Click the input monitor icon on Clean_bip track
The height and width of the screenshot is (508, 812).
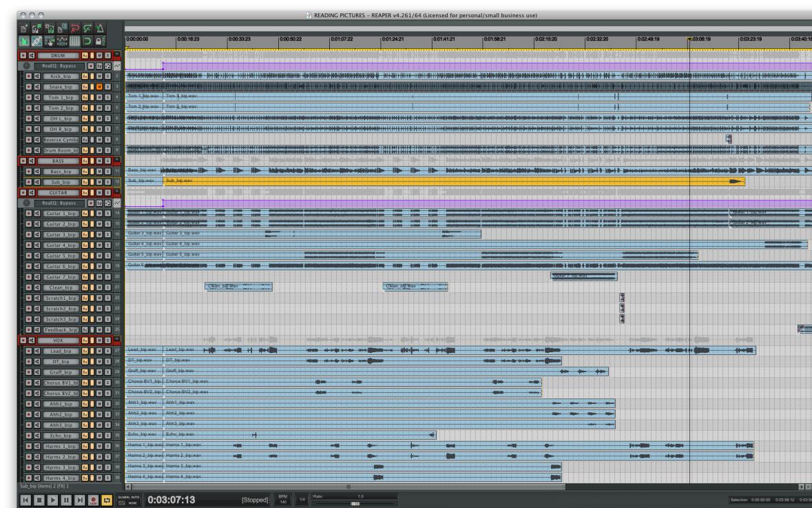37,287
